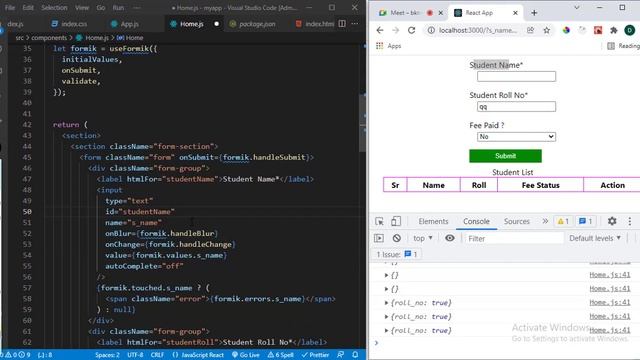Viewport: 640px width, 360px height.
Task: Toggle the device toolbar icon
Action: click(396, 221)
